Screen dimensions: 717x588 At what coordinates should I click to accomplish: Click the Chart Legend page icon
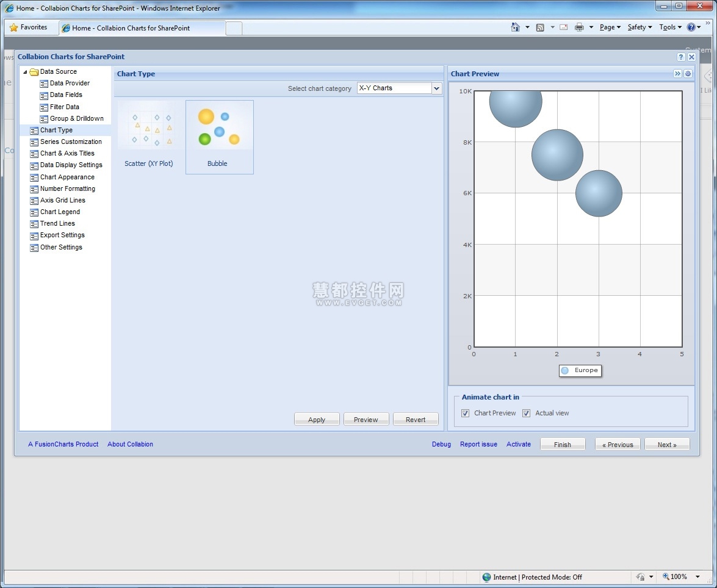pos(34,212)
